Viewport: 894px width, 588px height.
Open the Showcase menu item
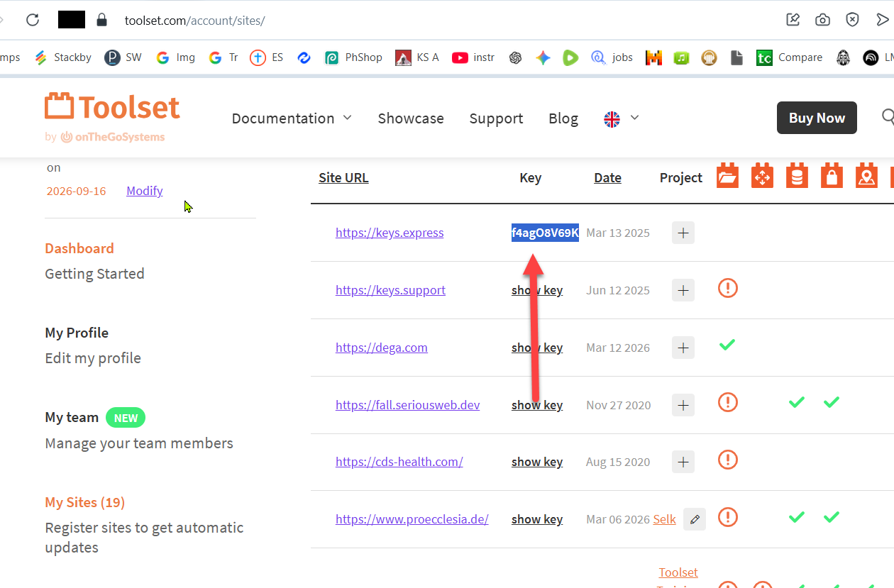click(410, 118)
